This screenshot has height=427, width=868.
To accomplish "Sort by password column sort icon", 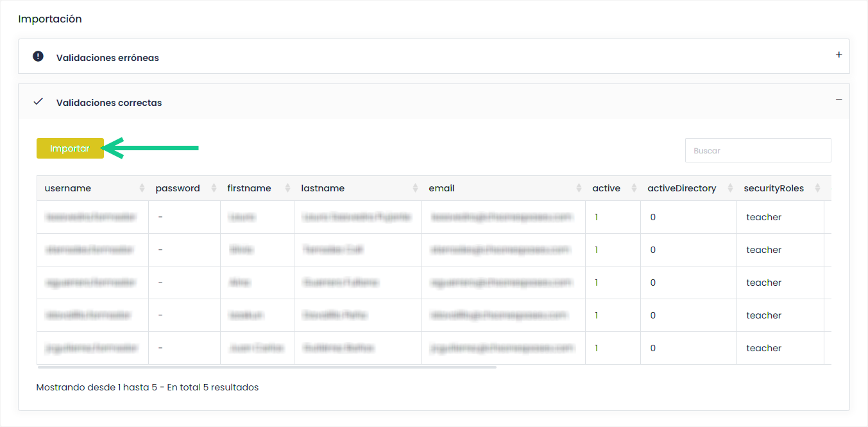I will [214, 188].
